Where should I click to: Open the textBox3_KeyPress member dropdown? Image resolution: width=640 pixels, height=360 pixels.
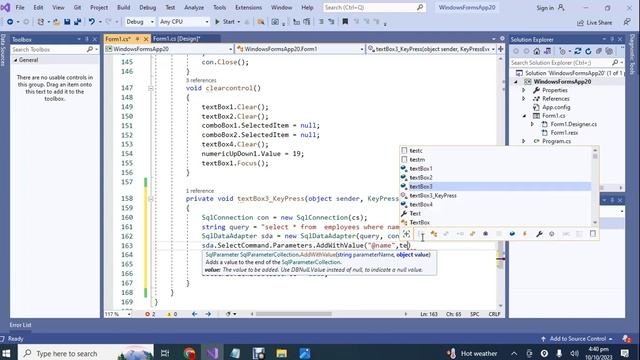pyautogui.click(x=431, y=49)
